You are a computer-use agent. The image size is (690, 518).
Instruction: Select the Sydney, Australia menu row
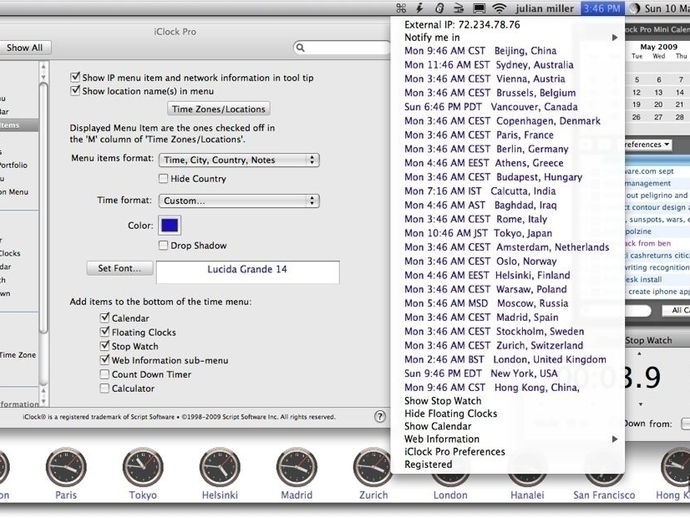click(507, 65)
